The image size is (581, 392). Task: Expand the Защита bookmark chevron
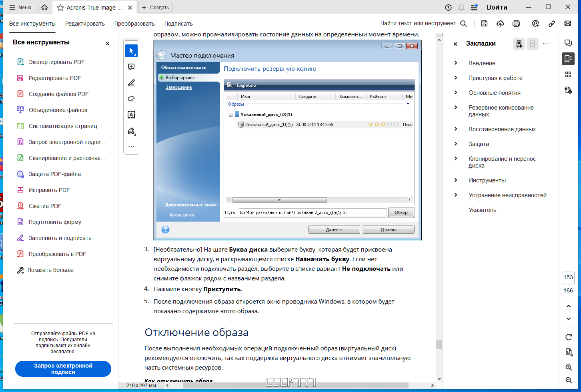click(x=456, y=144)
